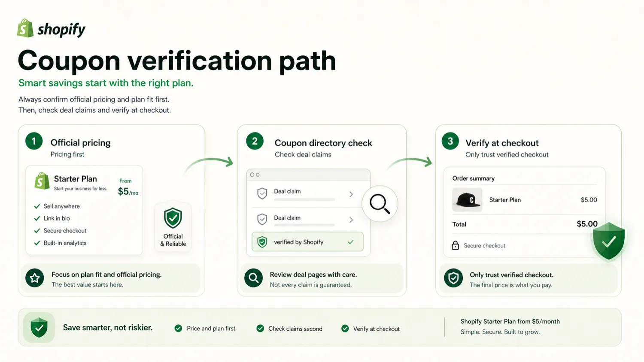644x362 pixels.
Task: Click the Starter Plan card title
Action: coord(76,179)
